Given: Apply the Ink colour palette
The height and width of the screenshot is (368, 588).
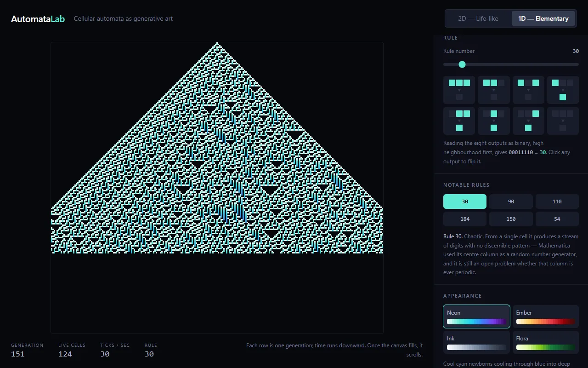Looking at the screenshot, I should [476, 342].
